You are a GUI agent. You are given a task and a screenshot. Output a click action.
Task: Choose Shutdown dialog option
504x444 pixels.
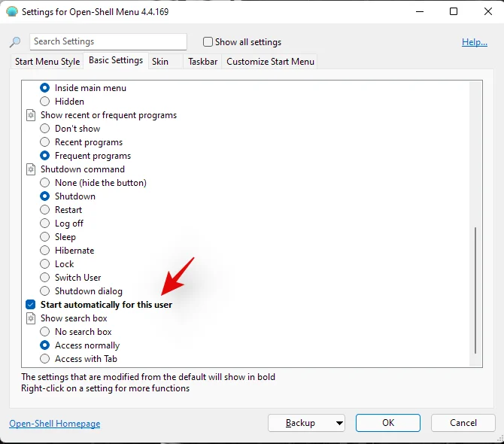coord(44,291)
